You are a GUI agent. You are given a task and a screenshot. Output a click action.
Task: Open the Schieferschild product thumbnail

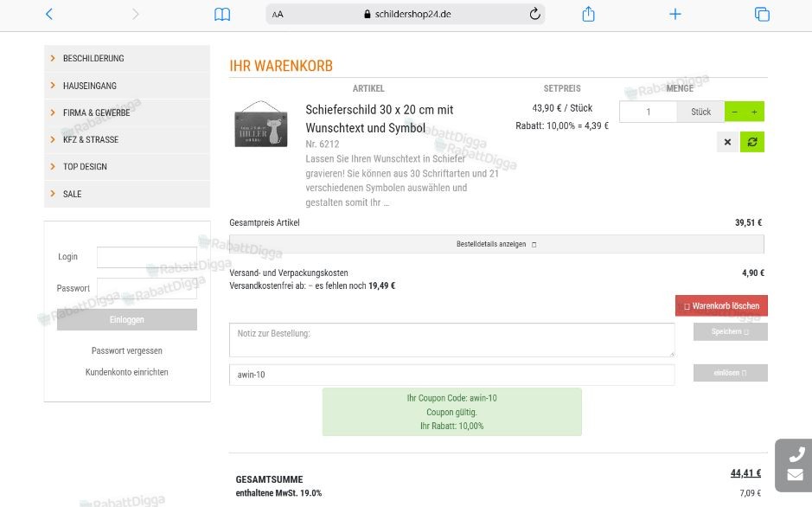coord(260,124)
